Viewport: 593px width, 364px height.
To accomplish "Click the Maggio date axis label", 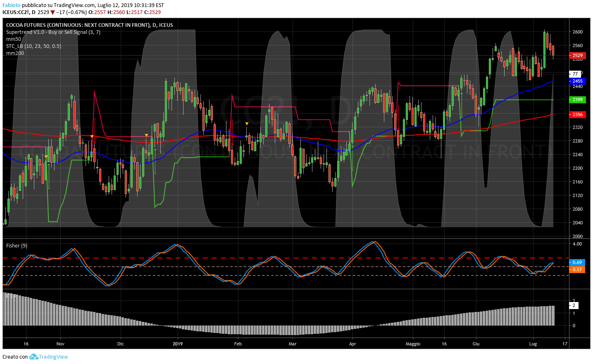I will point(413,344).
